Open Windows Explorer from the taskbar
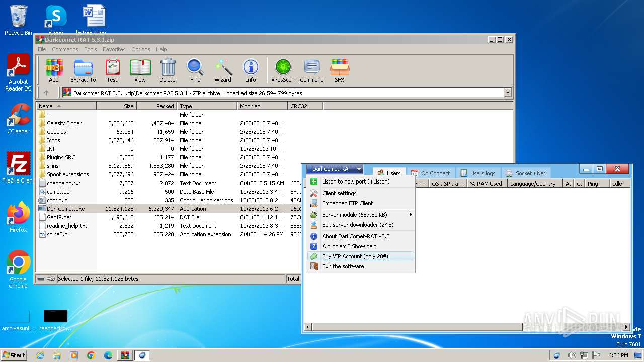Image resolution: width=644 pixels, height=362 pixels. click(57, 355)
